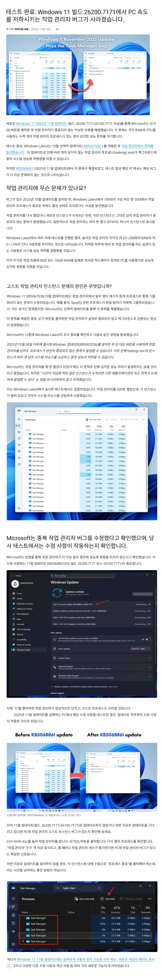Click End task in bottom Task Manager screenshot
162x980 pixels.
tap(108, 899)
